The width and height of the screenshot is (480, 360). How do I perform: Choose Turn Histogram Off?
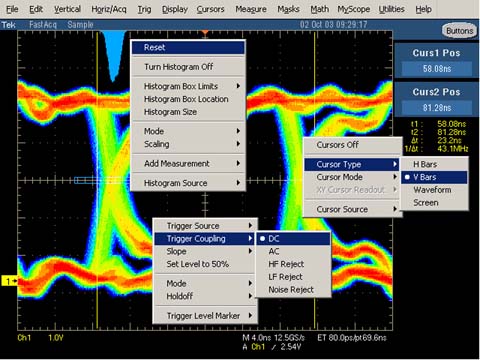click(189, 67)
